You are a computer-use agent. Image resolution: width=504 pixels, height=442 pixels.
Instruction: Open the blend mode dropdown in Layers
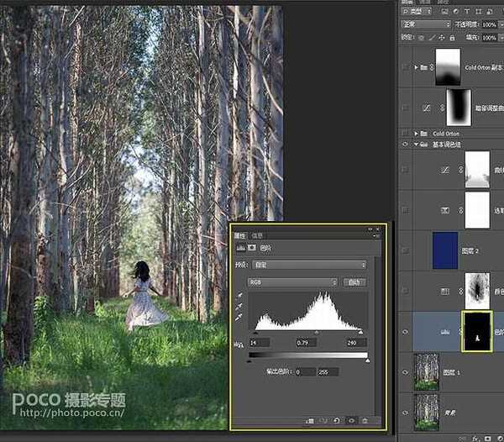click(x=425, y=24)
